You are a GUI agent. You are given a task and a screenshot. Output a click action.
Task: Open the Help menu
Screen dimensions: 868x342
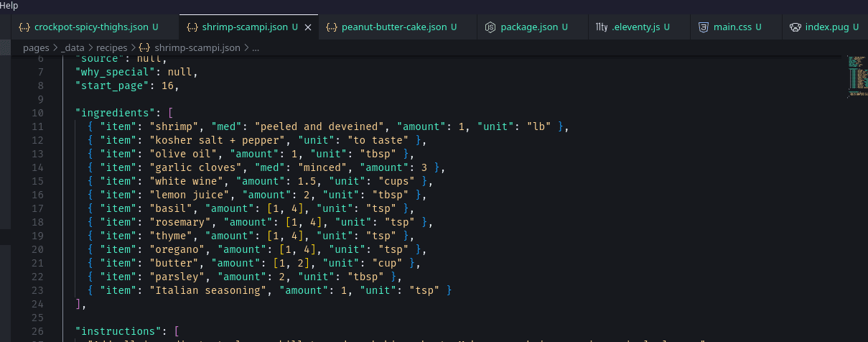9,6
